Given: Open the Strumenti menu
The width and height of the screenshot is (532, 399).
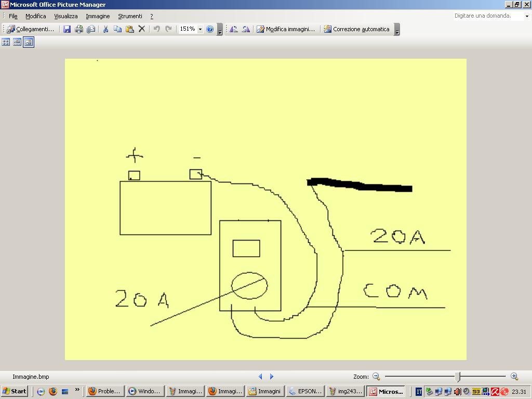Looking at the screenshot, I should pyautogui.click(x=130, y=16).
